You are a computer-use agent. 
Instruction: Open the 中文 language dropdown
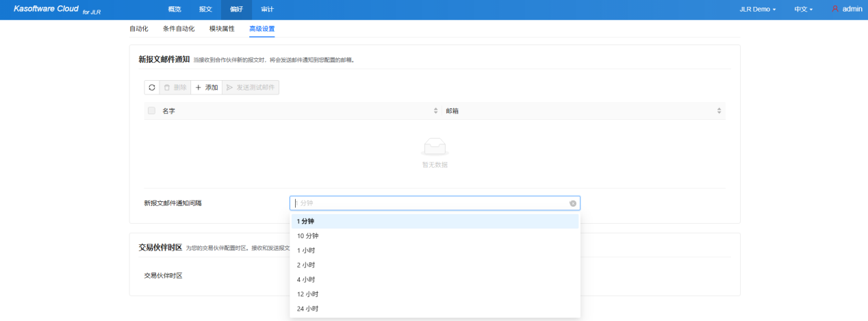pos(803,10)
